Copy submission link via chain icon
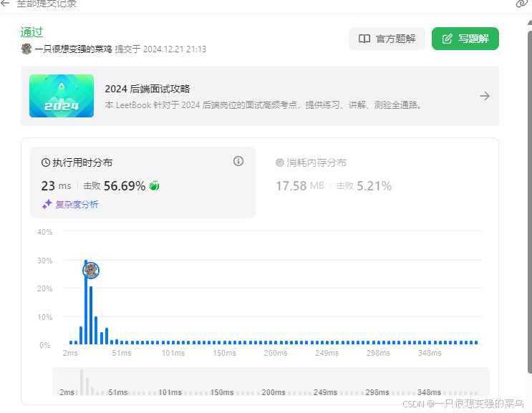Image resolution: width=532 pixels, height=413 pixels. 522,4
